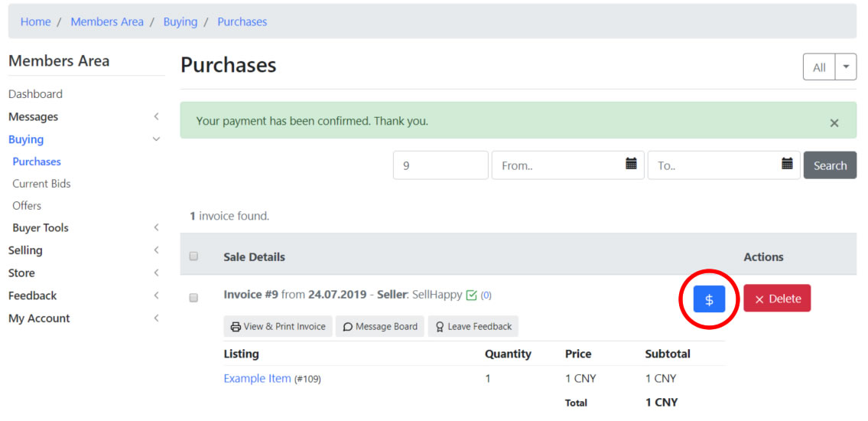
Task: Collapse the Buying sidebar section
Action: [83, 139]
